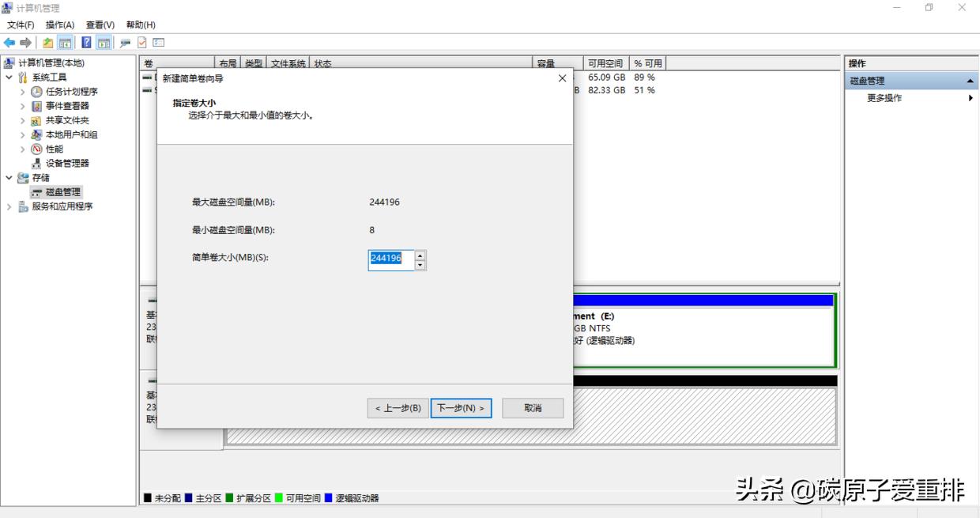Decrease volume size with down spinner arrow
Screen dimensions: 980x518
(x=420, y=265)
